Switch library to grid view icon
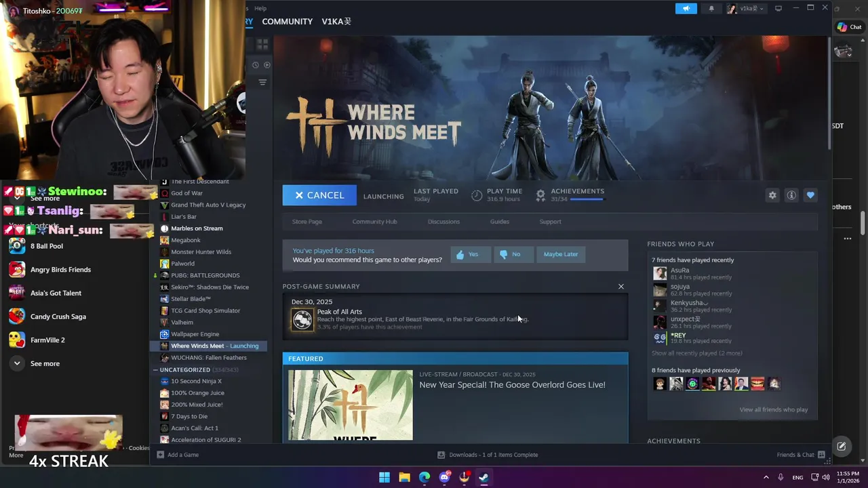The image size is (868, 488). click(262, 44)
